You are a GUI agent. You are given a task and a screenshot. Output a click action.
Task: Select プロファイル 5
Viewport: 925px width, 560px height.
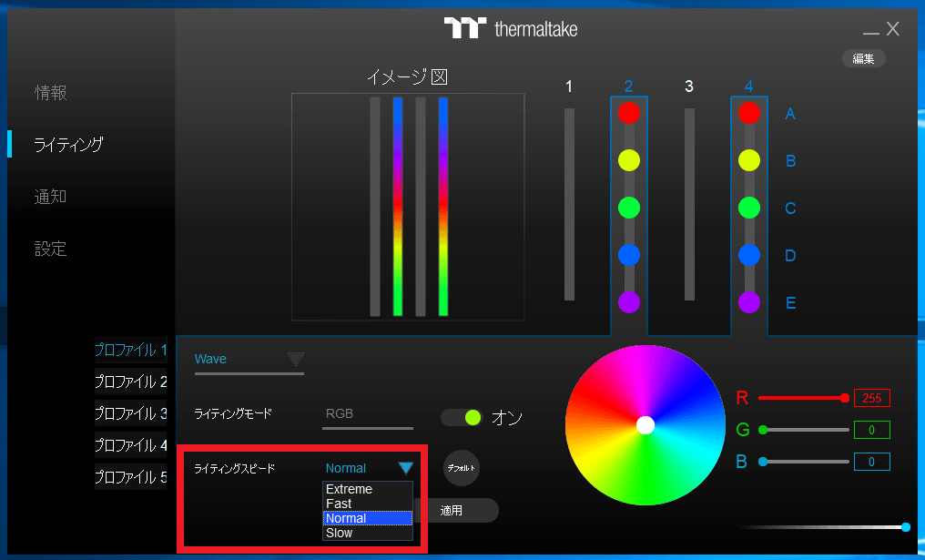pyautogui.click(x=131, y=477)
